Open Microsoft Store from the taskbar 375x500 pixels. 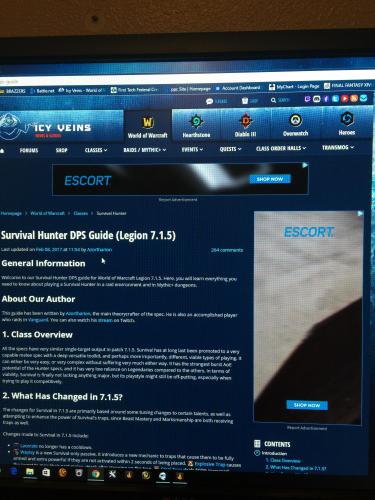coord(46,473)
